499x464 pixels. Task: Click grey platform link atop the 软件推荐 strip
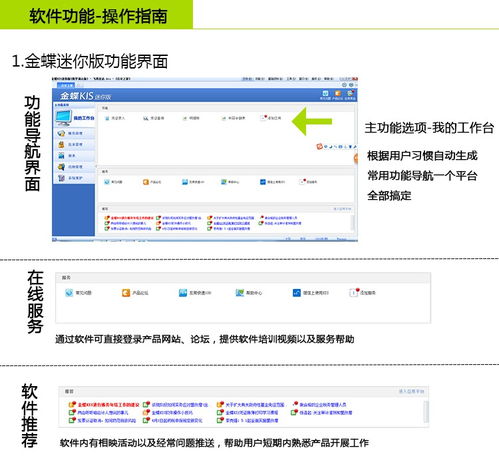tap(411, 391)
